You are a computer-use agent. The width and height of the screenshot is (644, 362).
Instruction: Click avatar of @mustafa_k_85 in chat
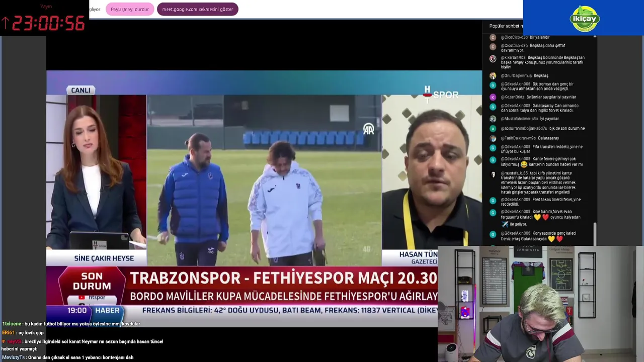tap(493, 174)
